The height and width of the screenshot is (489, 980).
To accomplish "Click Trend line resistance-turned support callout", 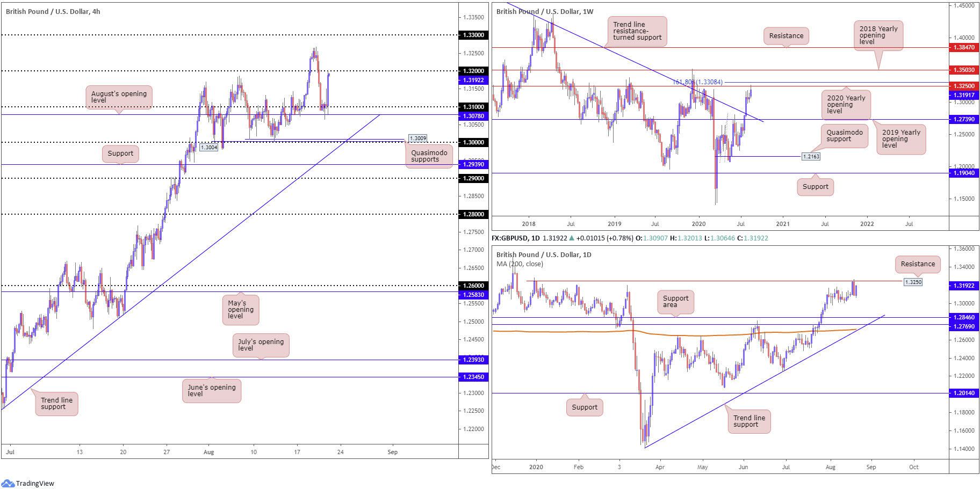I will pyautogui.click(x=637, y=31).
